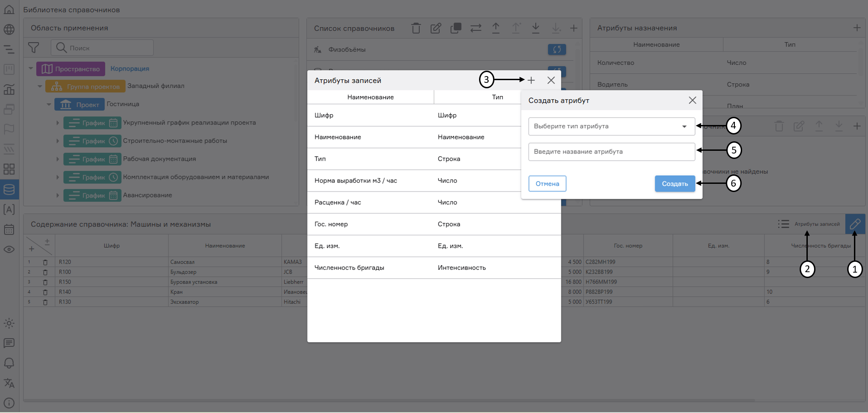Expand the Строительно-монтажные работы график node
The height and width of the screenshot is (413, 868).
58,141
